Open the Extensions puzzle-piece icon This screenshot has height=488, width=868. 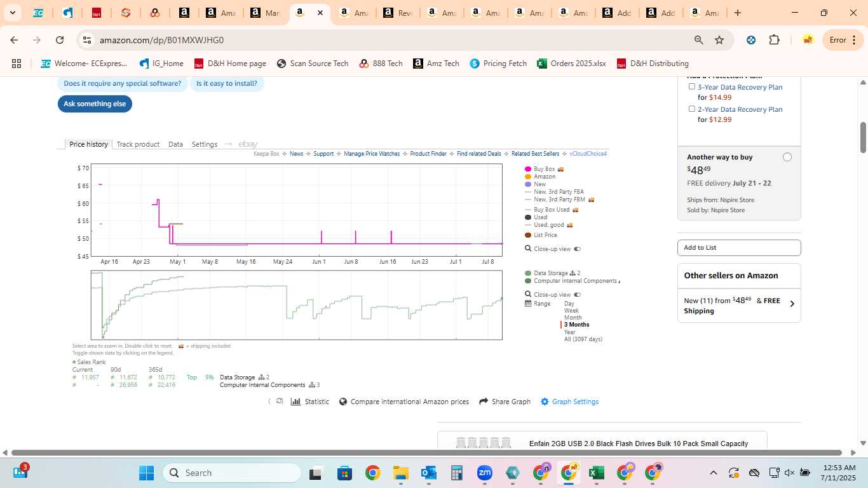coord(774,40)
